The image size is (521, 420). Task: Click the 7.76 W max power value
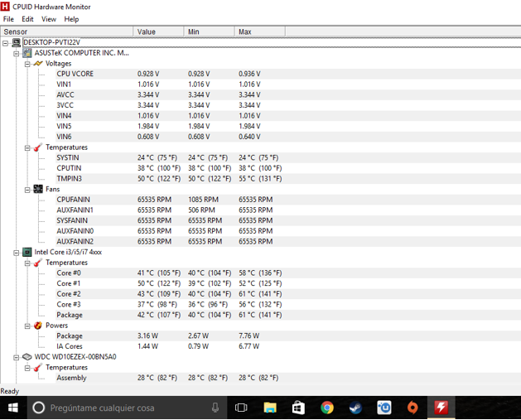pos(248,336)
